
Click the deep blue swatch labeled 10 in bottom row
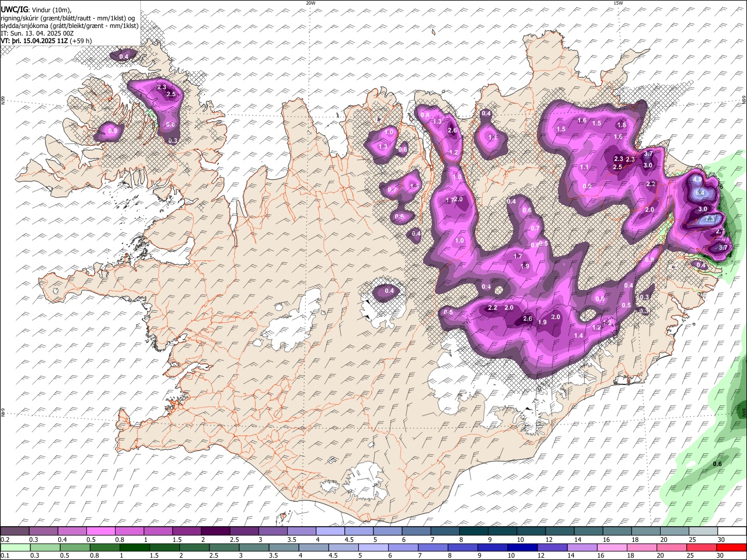522,547
